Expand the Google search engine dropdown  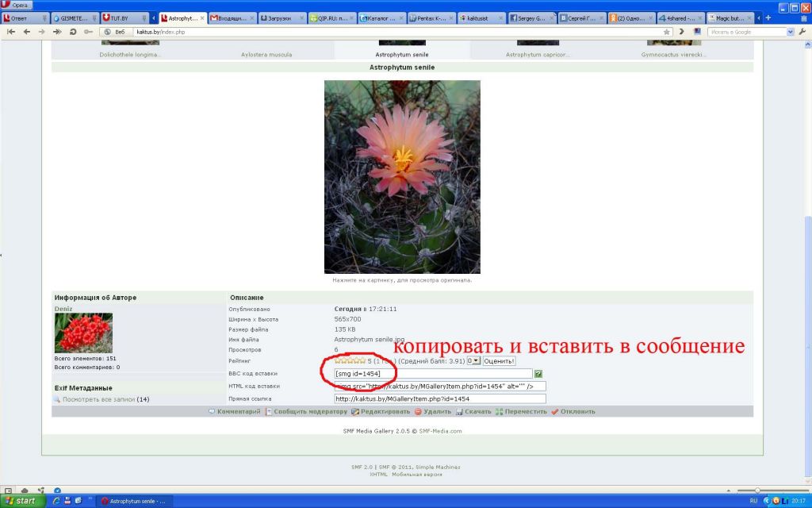click(x=790, y=32)
